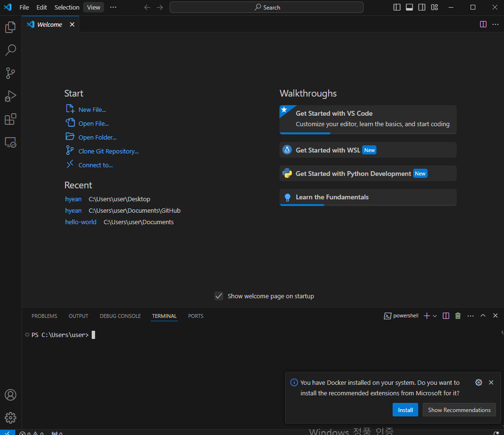
Task: Switch to the PORTS panel tab
Action: 196,316
